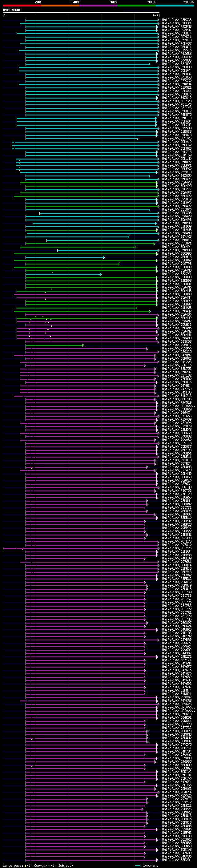The image size is (197, 868).
Task: Select the UniRef100_Q95UT9 label
Action: point(176,200)
